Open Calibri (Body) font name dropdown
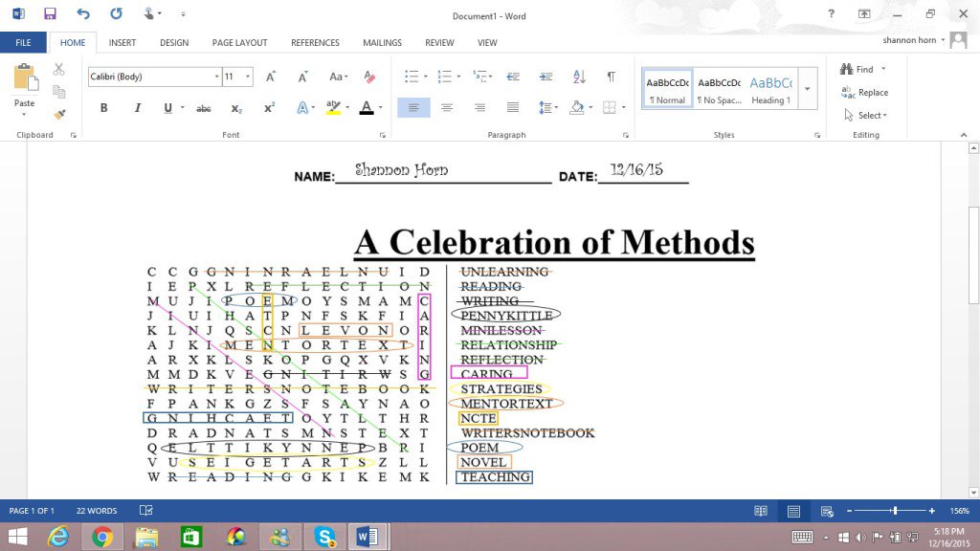This screenshot has height=551, width=980. pos(217,77)
